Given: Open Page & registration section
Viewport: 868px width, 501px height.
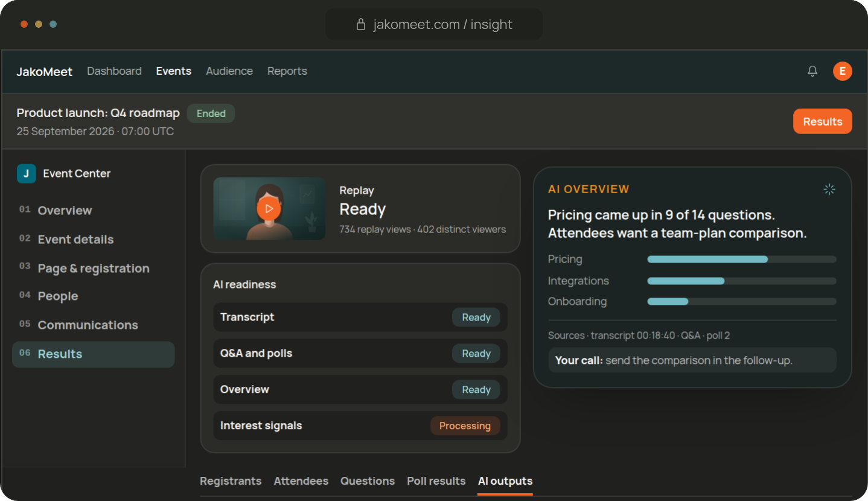Looking at the screenshot, I should click(x=94, y=269).
